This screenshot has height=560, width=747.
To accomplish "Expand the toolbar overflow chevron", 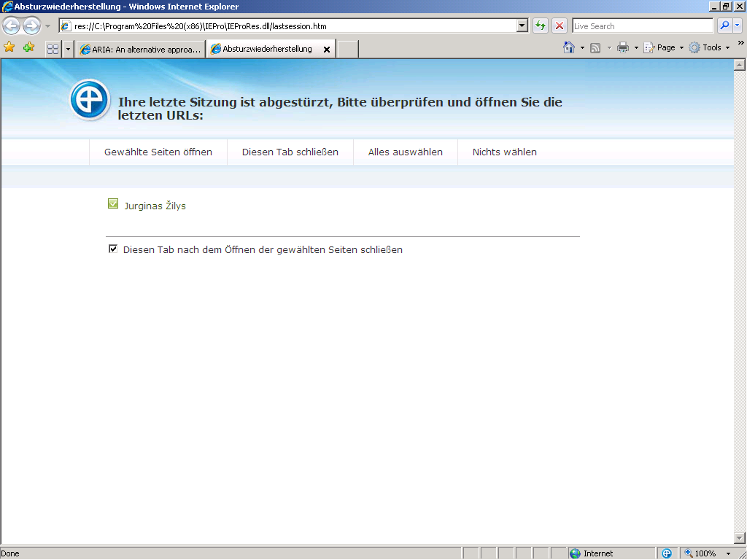I will pos(741,43).
